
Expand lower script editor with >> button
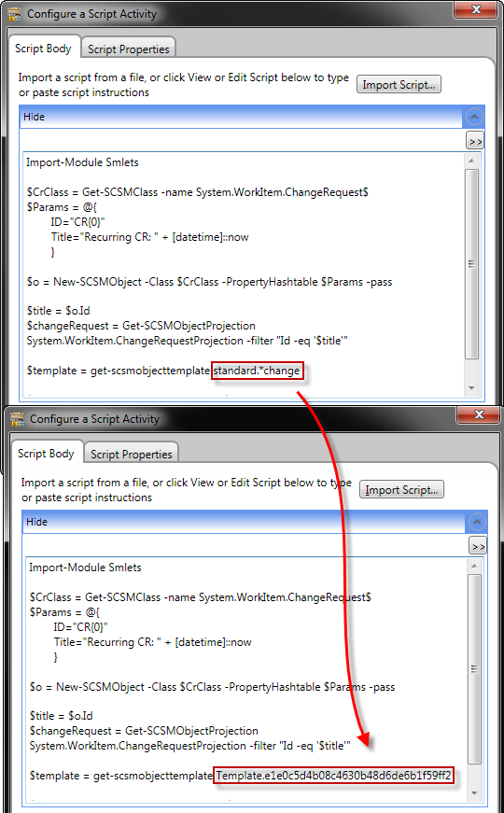pos(478,546)
